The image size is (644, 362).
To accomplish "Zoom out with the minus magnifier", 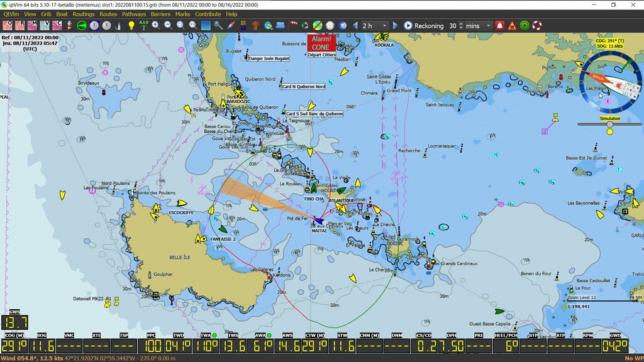I will 168,25.
